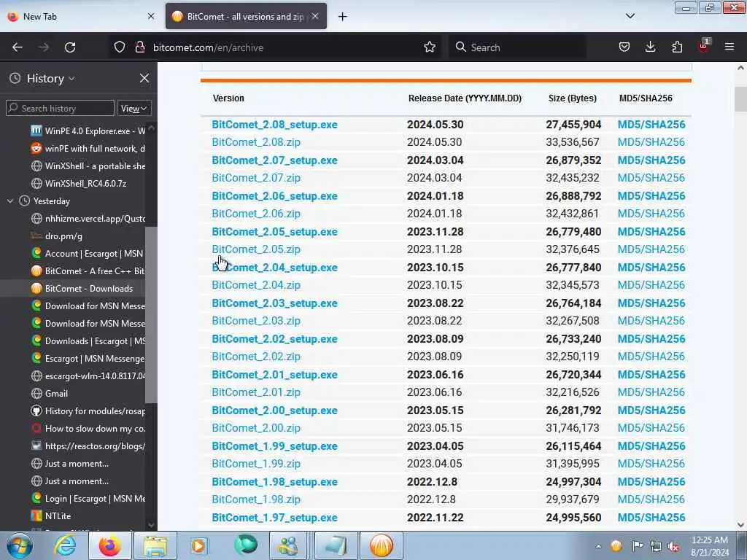Open the network tray icon
This screenshot has height=560, width=747.
pyautogui.click(x=656, y=547)
